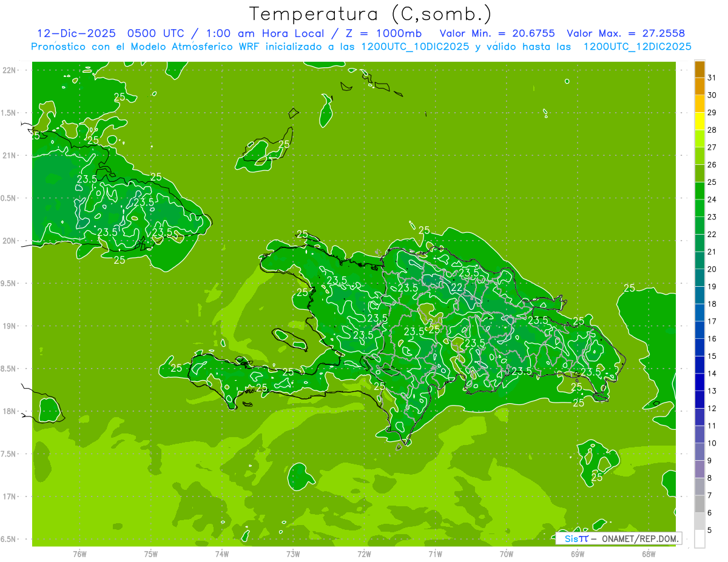
Task: Pick the legend color band between 25 and 26
Action: pos(699,173)
